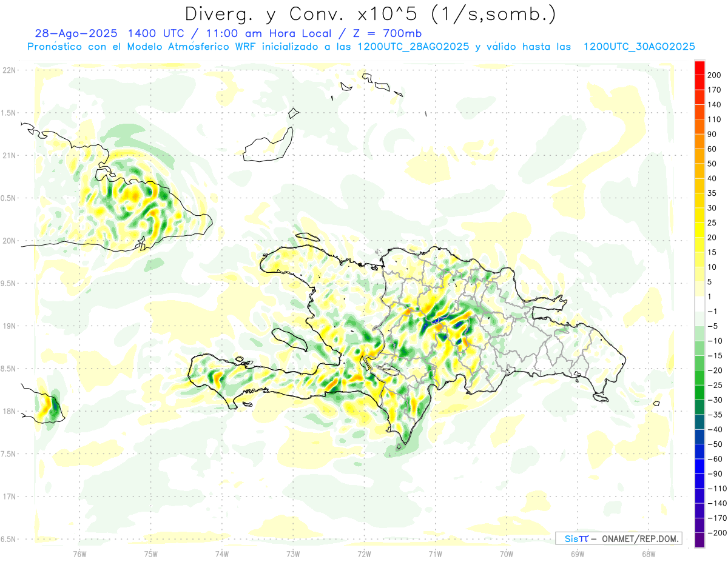Pick the yellow band between 20 and 25
This screenshot has width=728, height=562.
point(699,230)
